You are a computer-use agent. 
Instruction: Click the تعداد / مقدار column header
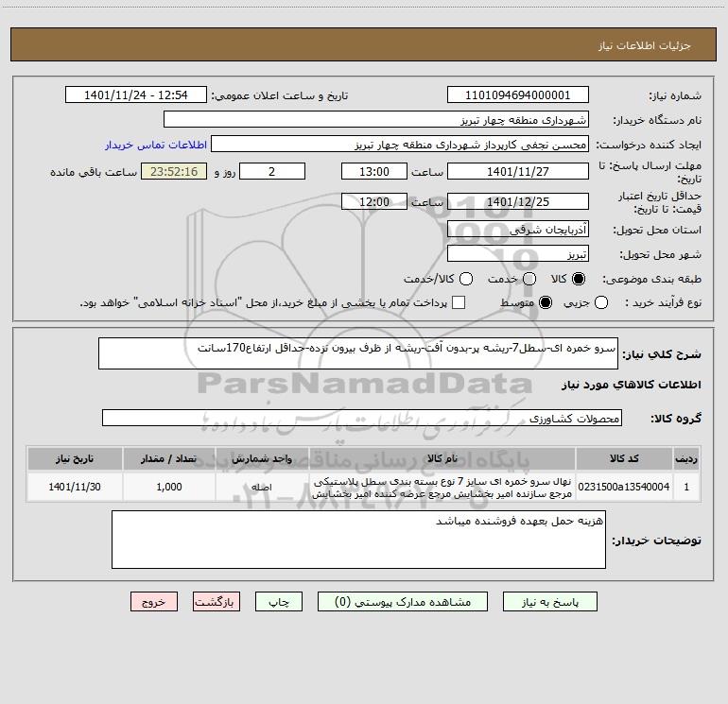click(169, 458)
